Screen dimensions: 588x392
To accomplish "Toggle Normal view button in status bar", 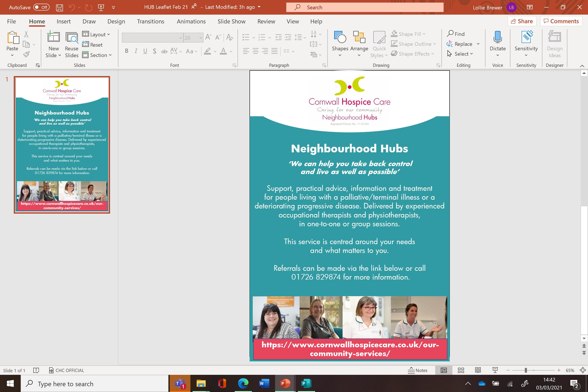I will point(444,370).
